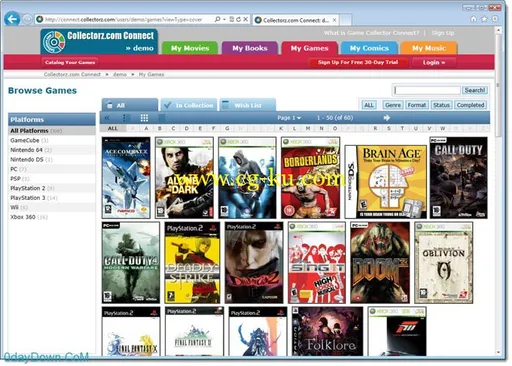512x366 pixels.
Task: Open the Oblivion game cover
Action: (x=443, y=263)
